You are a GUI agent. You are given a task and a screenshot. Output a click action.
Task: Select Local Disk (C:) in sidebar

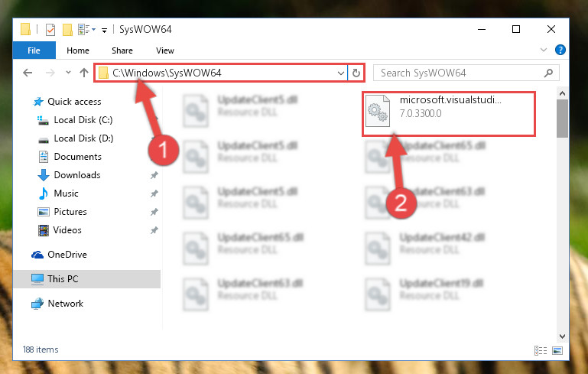[x=83, y=120]
